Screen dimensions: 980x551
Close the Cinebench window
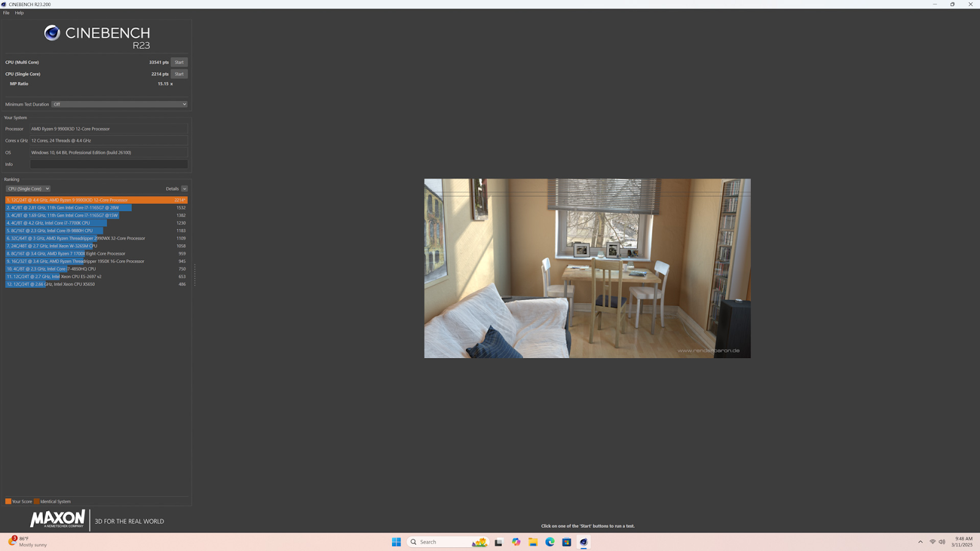pos(971,4)
